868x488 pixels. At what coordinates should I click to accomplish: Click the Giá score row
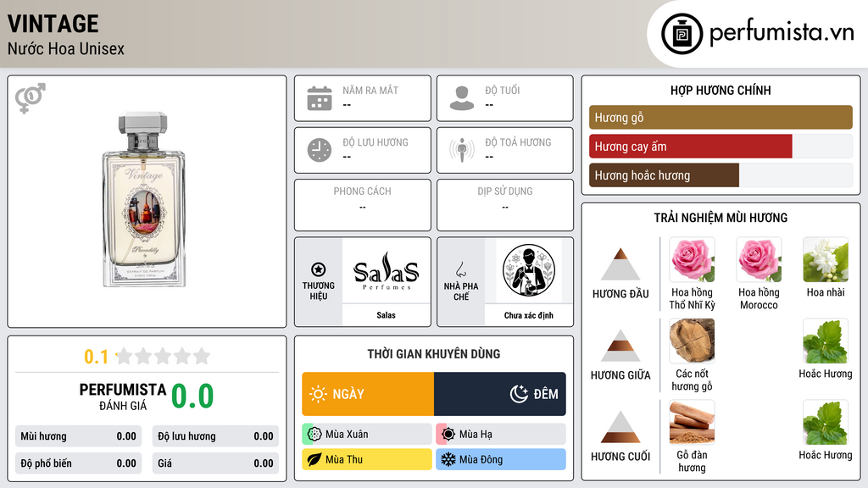215,463
